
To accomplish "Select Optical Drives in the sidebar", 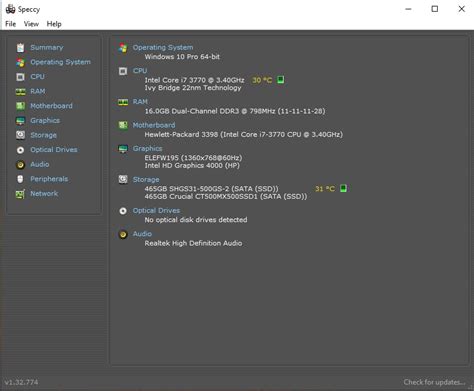I will point(54,150).
